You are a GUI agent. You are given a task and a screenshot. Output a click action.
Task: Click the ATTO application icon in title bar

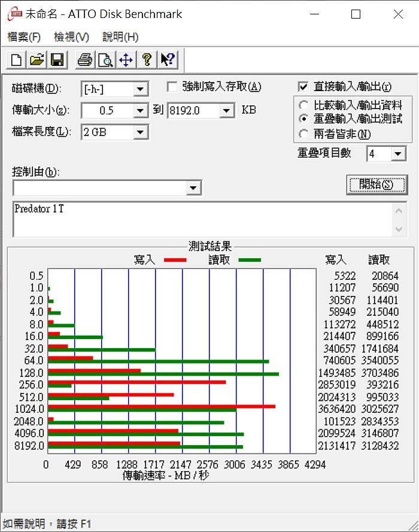[14, 14]
